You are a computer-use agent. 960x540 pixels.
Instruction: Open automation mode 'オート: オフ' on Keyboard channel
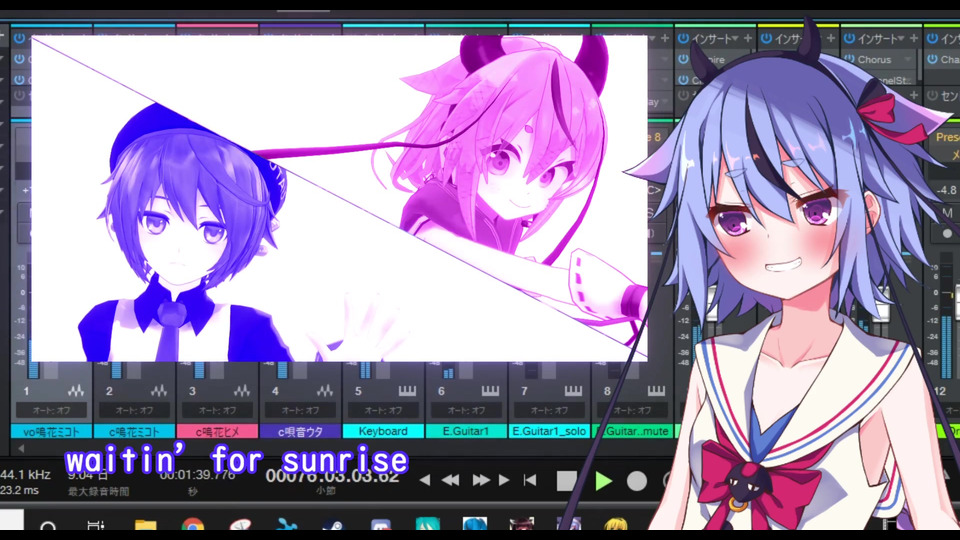point(383,410)
